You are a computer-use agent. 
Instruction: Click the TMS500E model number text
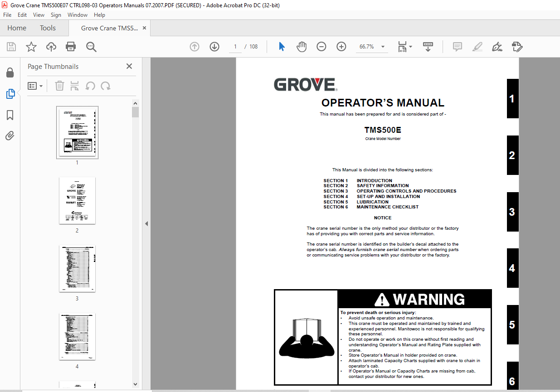click(x=383, y=130)
